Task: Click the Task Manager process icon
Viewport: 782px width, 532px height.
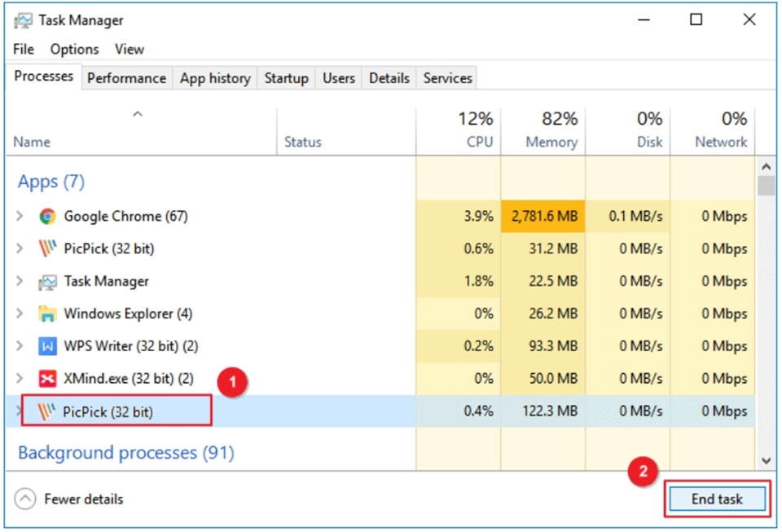Action: pos(47,282)
